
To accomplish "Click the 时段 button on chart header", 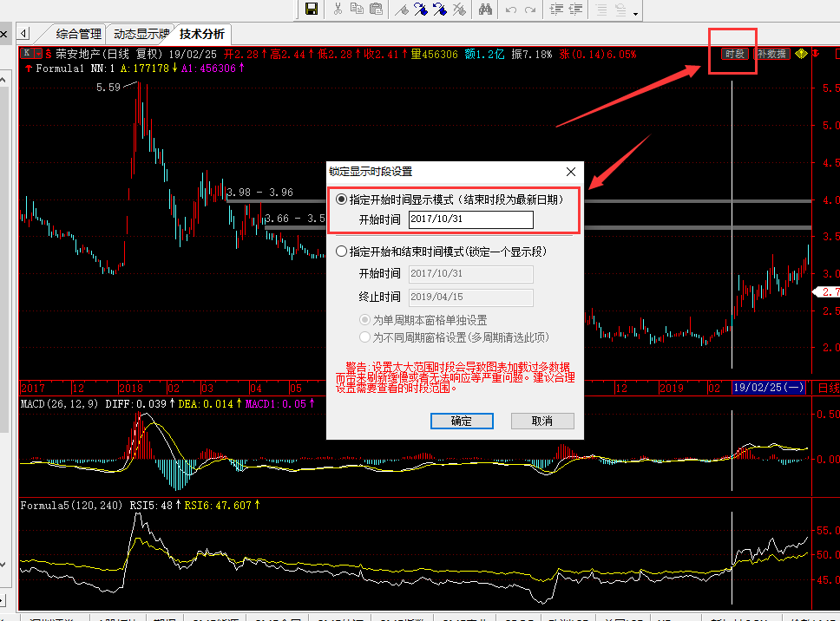I will coord(734,54).
